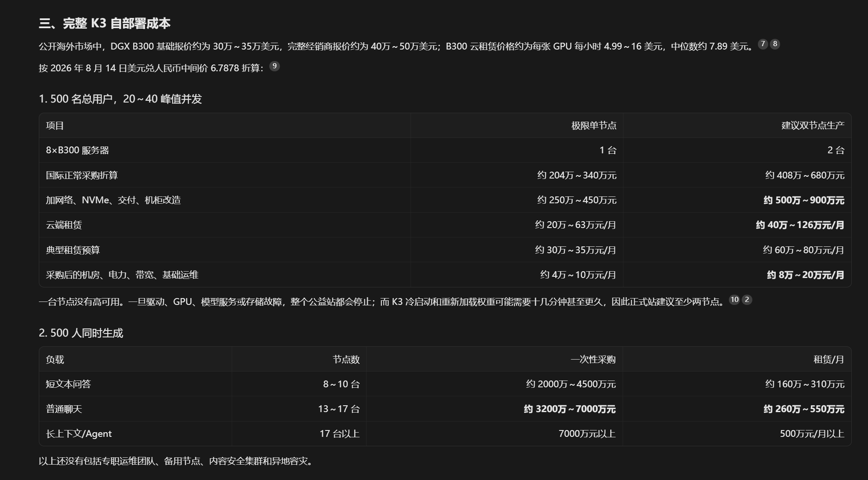Screen dimensions: 868x480
Task: Open citation badge 8 beside badge 7
Action: pyautogui.click(x=775, y=44)
